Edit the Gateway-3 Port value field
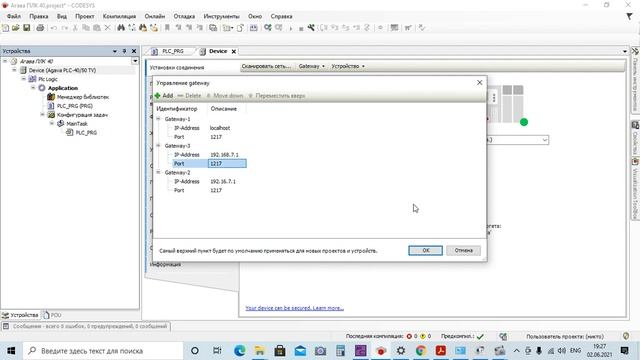This screenshot has width=640, height=360. [227, 163]
